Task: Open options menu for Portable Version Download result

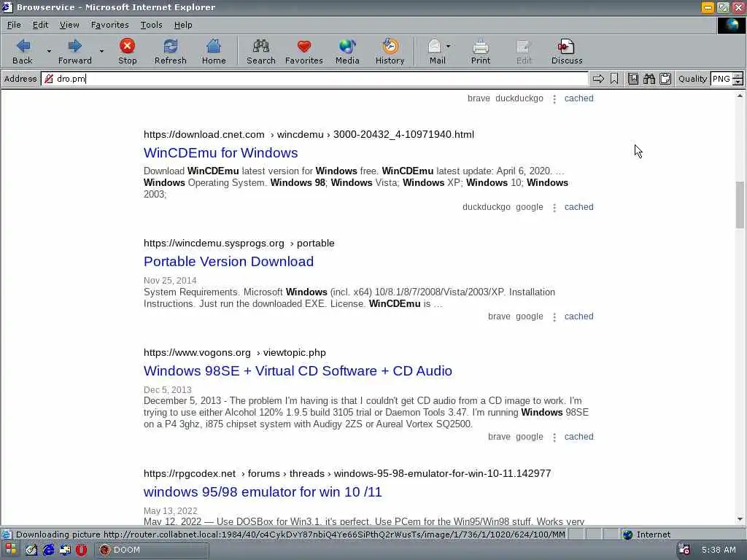Action: click(x=554, y=317)
